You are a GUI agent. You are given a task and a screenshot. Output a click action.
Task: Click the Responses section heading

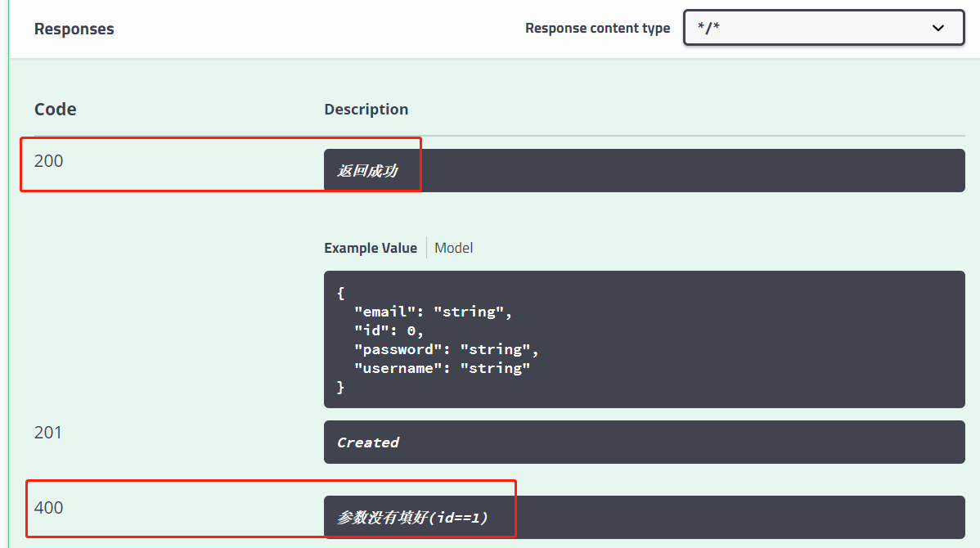coord(74,29)
